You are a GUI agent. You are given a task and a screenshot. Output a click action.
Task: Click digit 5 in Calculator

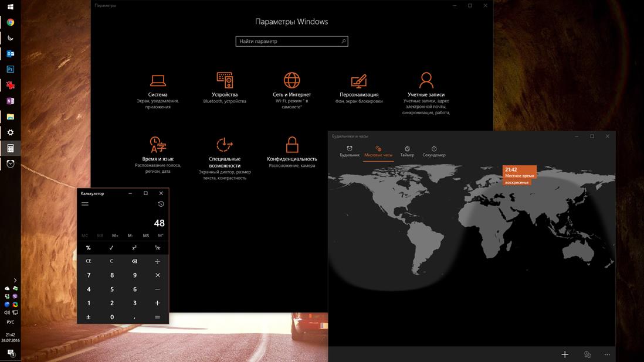[x=111, y=289]
